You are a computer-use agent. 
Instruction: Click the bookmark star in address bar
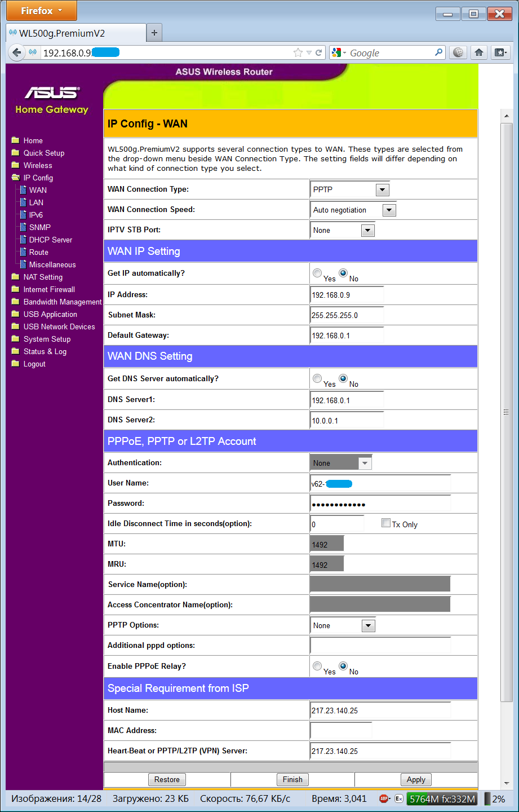(x=298, y=52)
